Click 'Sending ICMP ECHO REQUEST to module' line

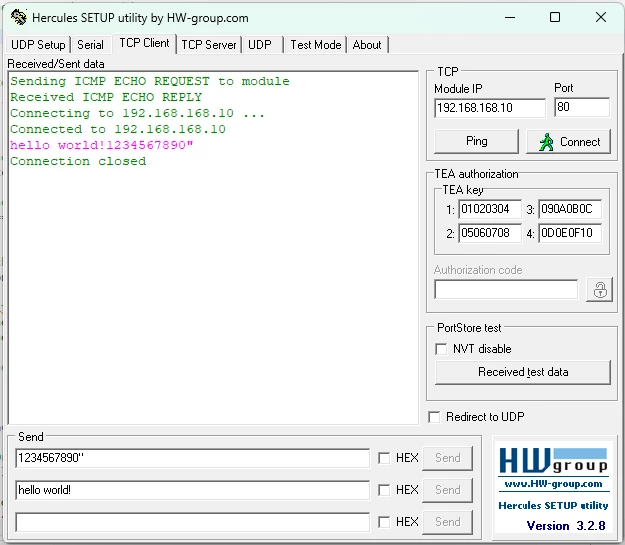(x=150, y=81)
